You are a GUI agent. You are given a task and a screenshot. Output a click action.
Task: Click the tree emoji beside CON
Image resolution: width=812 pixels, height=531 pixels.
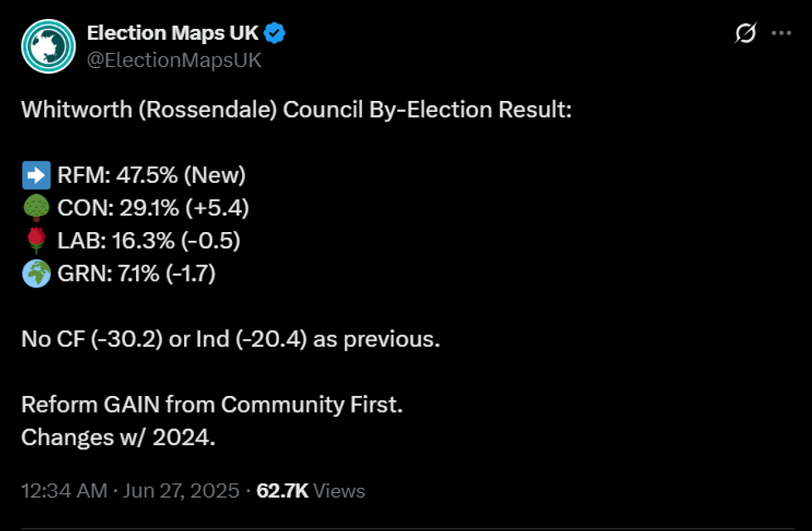36,208
